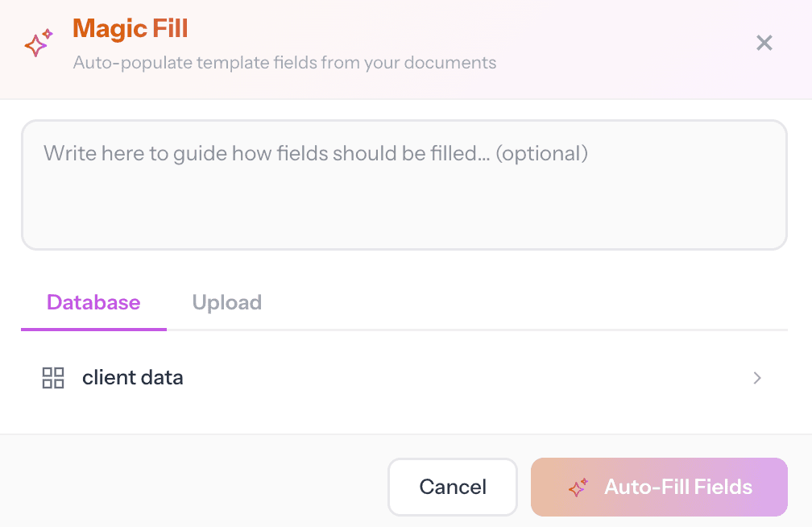Viewport: 812px width, 527px height.
Task: Select the Database tab
Action: tap(93, 302)
